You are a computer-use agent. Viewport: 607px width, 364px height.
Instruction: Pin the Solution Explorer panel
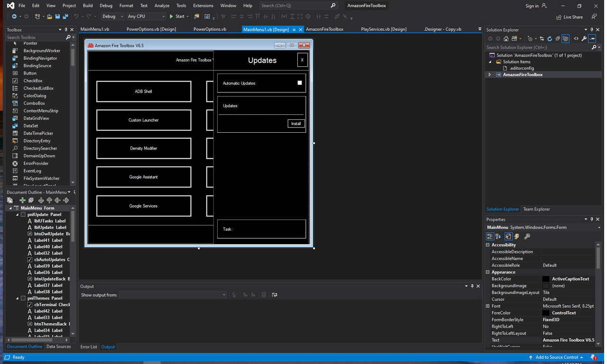591,29
